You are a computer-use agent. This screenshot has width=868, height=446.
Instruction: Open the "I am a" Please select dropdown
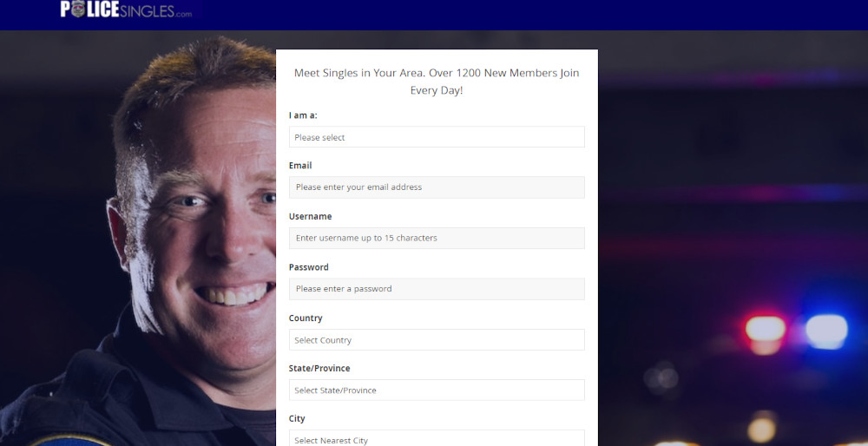[437, 137]
